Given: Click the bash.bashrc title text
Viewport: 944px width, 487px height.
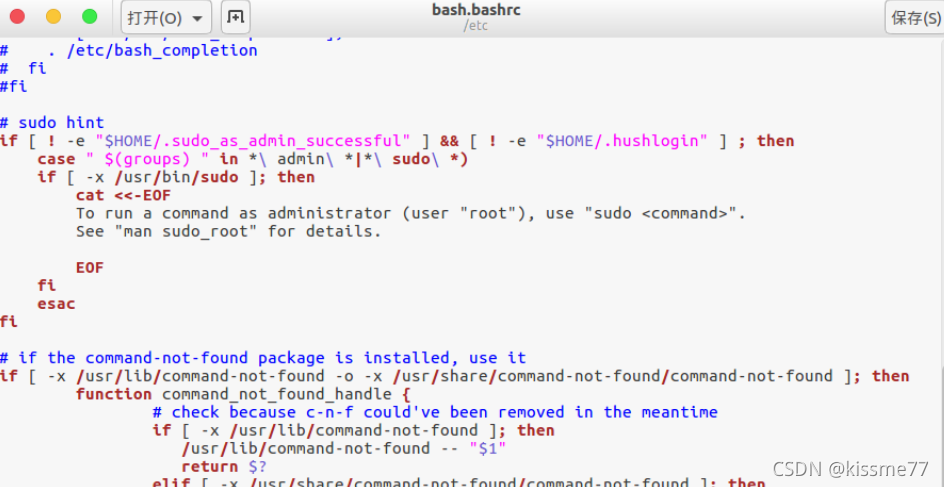Looking at the screenshot, I should [x=476, y=10].
